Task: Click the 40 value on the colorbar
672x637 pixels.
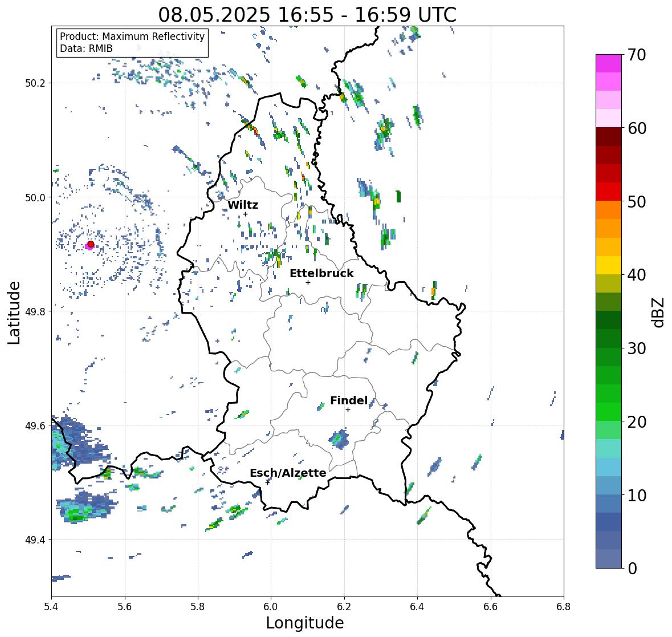Action: [x=637, y=275]
